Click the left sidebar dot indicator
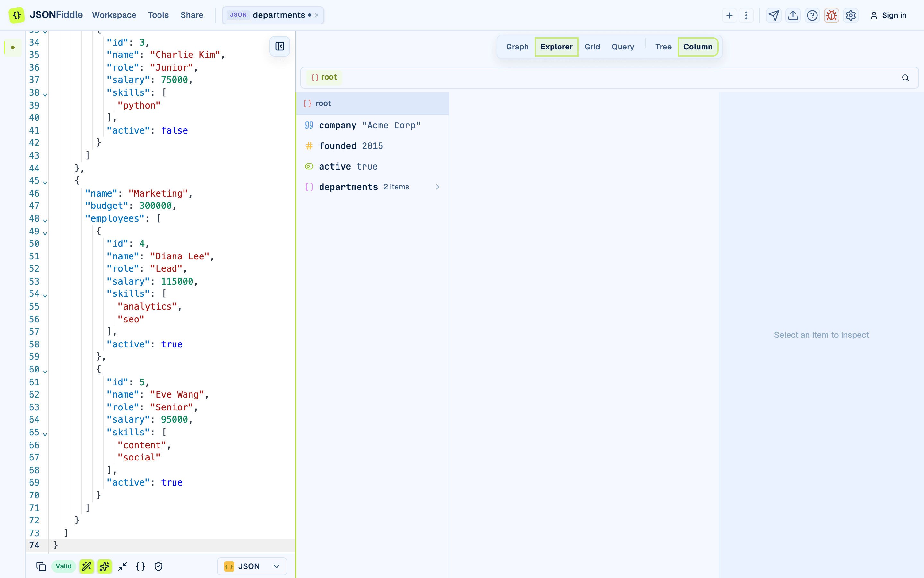 (13, 48)
